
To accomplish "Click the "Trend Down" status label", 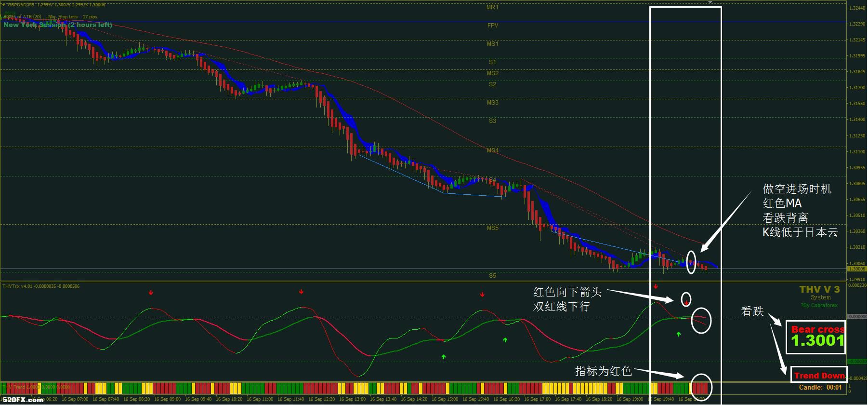I will [819, 376].
